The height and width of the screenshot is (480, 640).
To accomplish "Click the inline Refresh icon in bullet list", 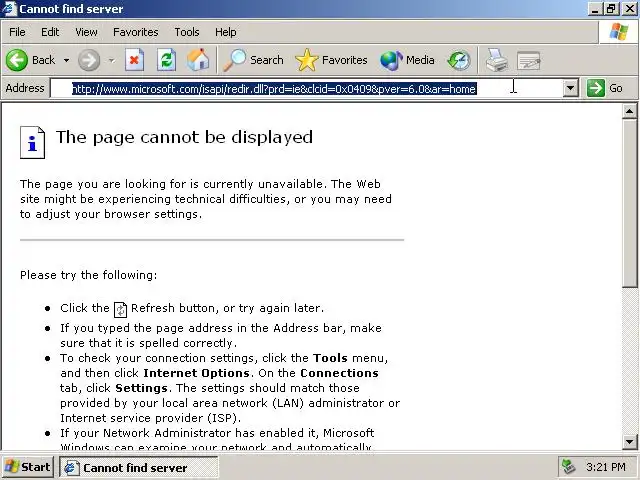I will [120, 309].
